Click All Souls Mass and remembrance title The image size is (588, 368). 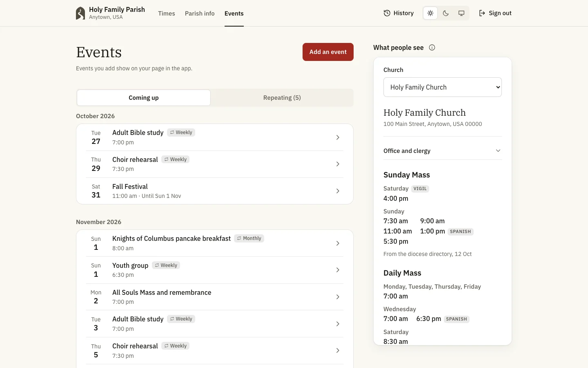pos(162,292)
